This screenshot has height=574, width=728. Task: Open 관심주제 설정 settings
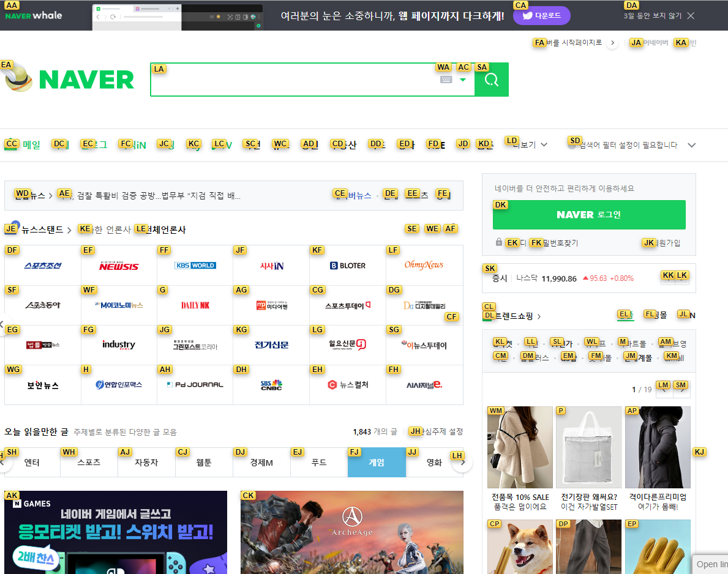tap(437, 431)
